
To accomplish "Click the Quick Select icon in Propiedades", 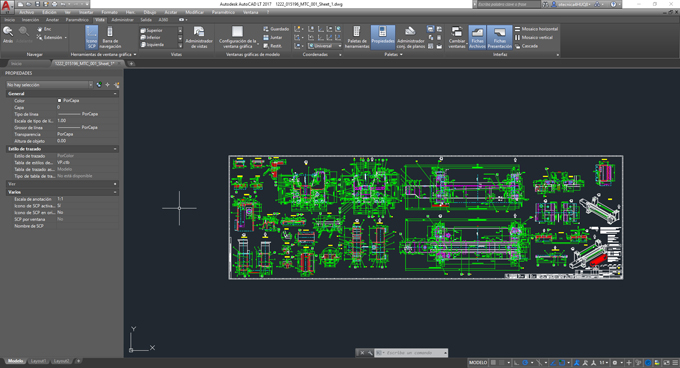I will pos(116,85).
